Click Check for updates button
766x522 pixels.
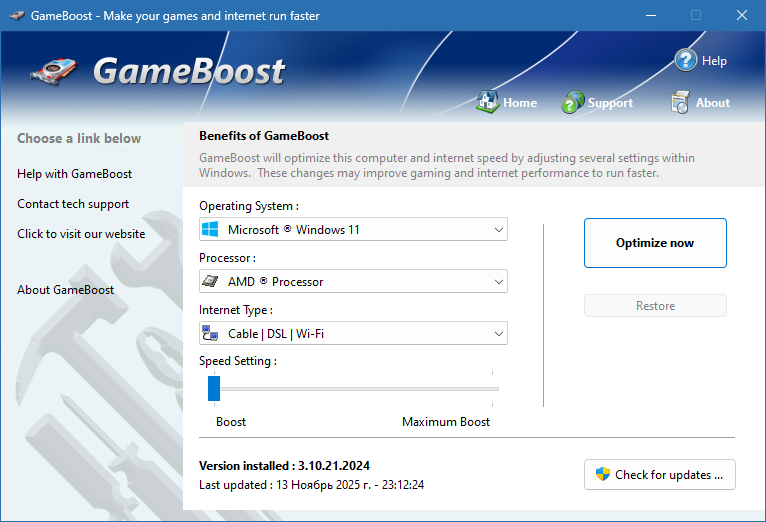click(660, 474)
